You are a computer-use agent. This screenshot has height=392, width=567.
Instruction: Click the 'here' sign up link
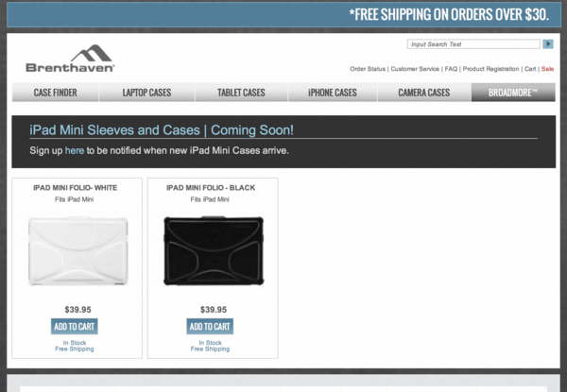[75, 150]
